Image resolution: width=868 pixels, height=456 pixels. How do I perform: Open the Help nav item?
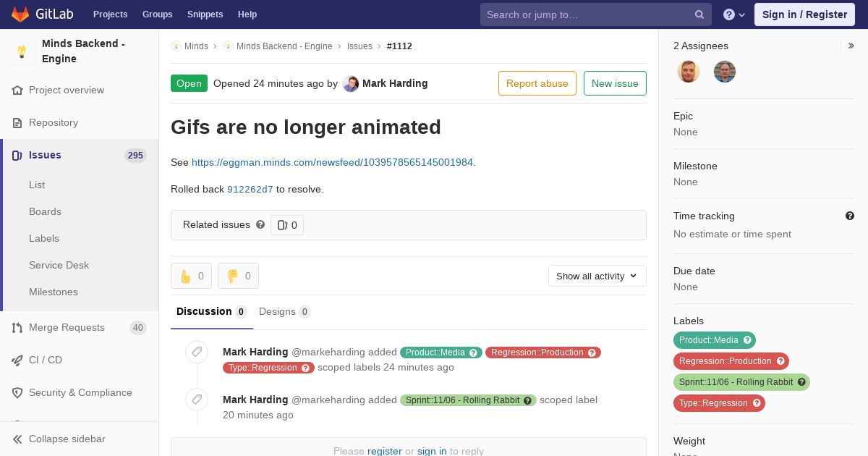click(247, 14)
